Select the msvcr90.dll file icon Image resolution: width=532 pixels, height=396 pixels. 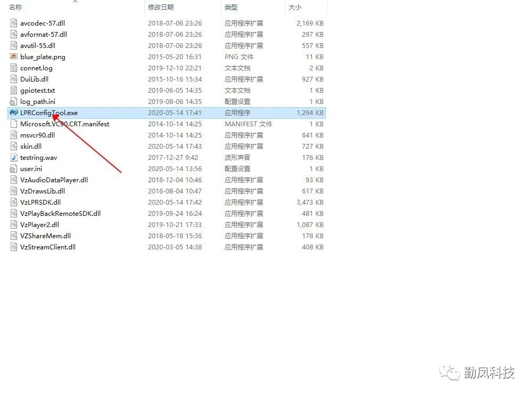point(13,135)
